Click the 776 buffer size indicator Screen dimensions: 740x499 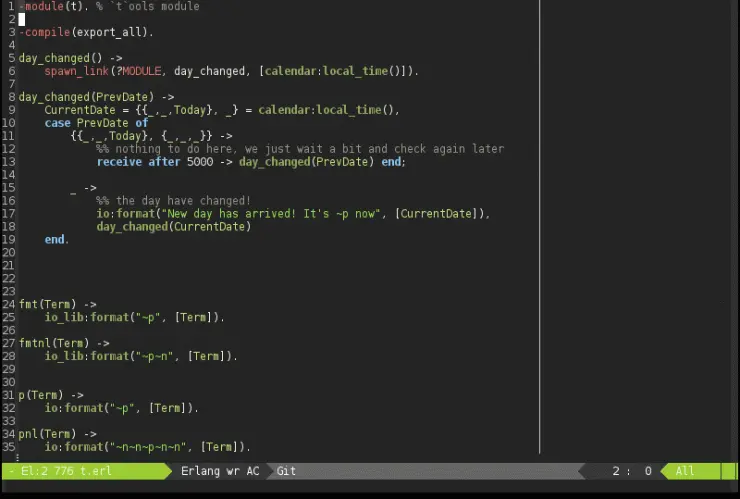point(62,471)
